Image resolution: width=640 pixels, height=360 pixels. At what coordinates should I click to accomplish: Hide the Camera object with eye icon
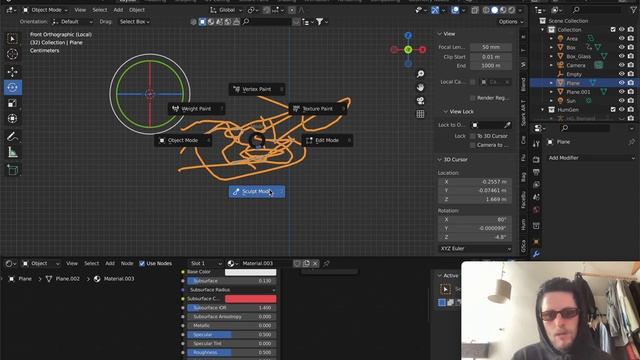[622, 65]
